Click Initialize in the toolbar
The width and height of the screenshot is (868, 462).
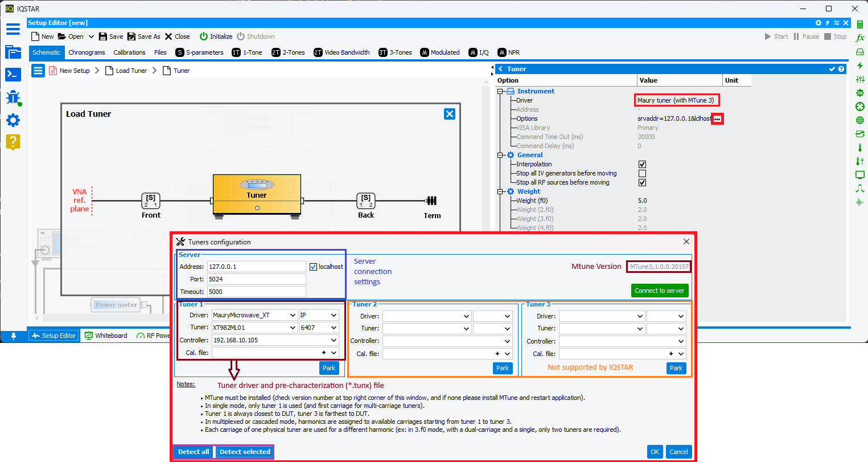[216, 36]
